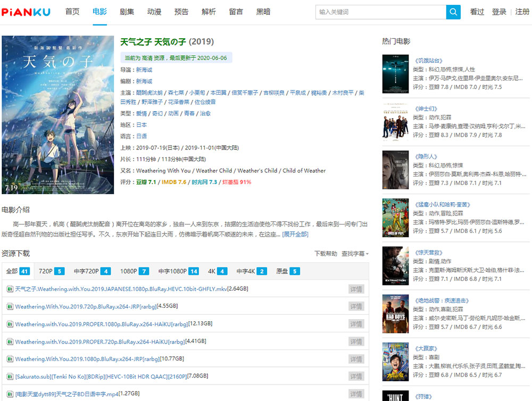Image resolution: width=532 pixels, height=401 pixels.
Task: Open 《大赢家》 title link
Action: [x=426, y=349]
